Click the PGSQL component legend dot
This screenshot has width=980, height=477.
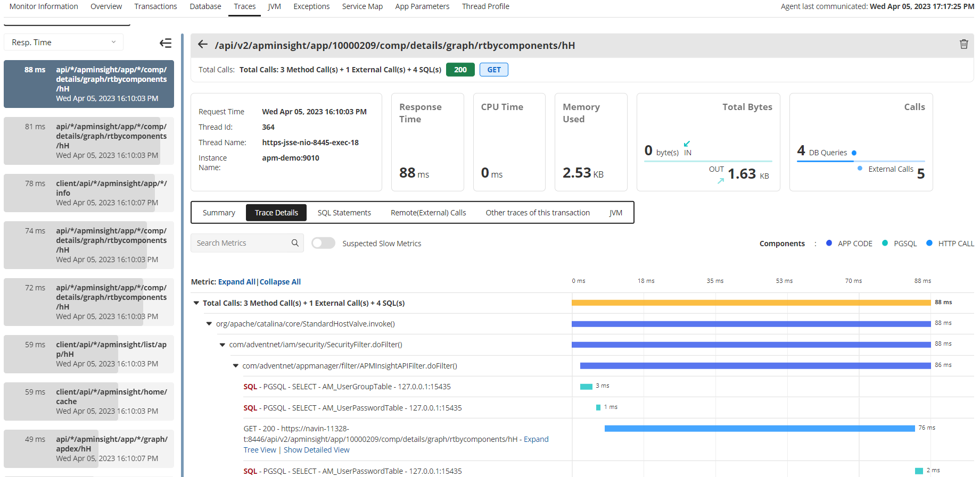coord(885,243)
